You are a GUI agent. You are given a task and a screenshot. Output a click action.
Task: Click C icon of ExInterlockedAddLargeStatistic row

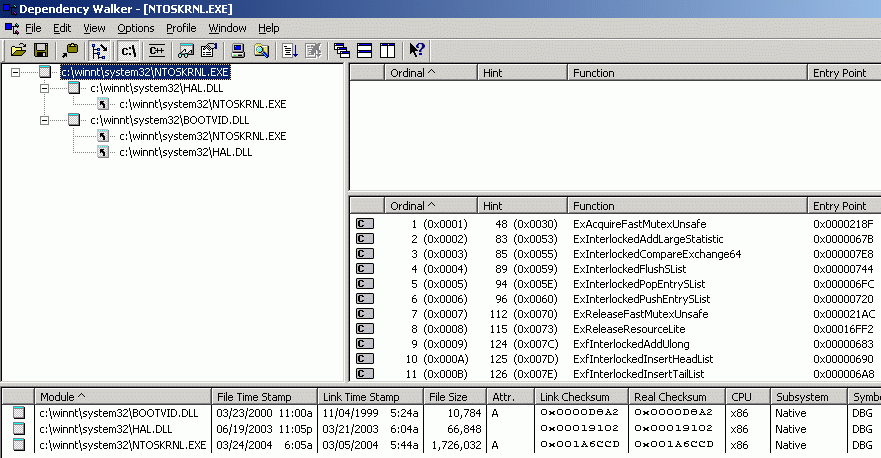[x=364, y=239]
